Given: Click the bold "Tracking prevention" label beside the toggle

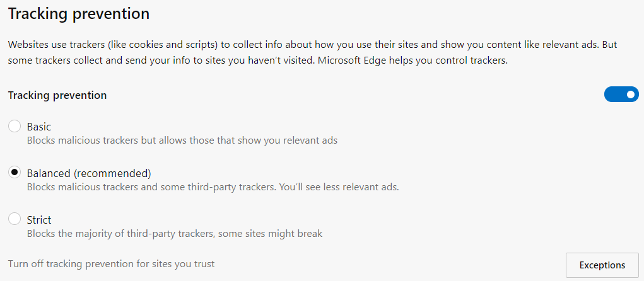Looking at the screenshot, I should tap(57, 95).
